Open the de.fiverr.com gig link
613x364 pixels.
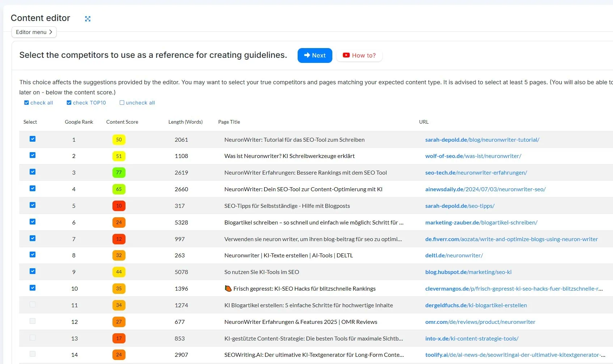511,239
